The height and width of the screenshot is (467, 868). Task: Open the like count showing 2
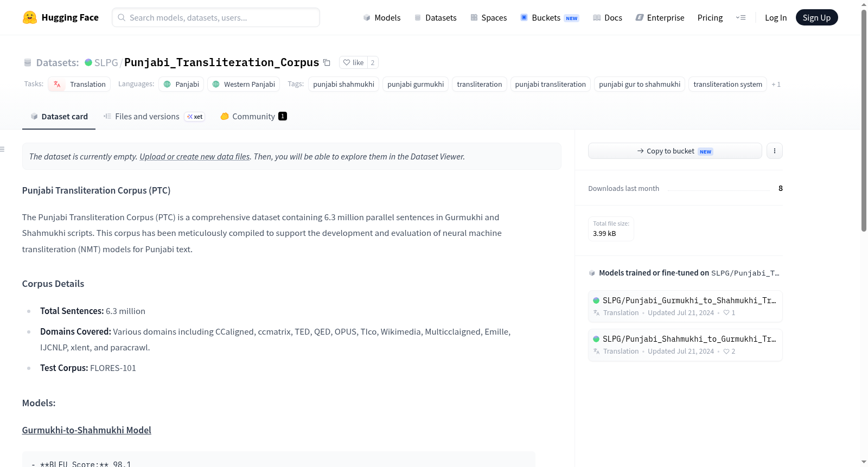[x=373, y=62]
